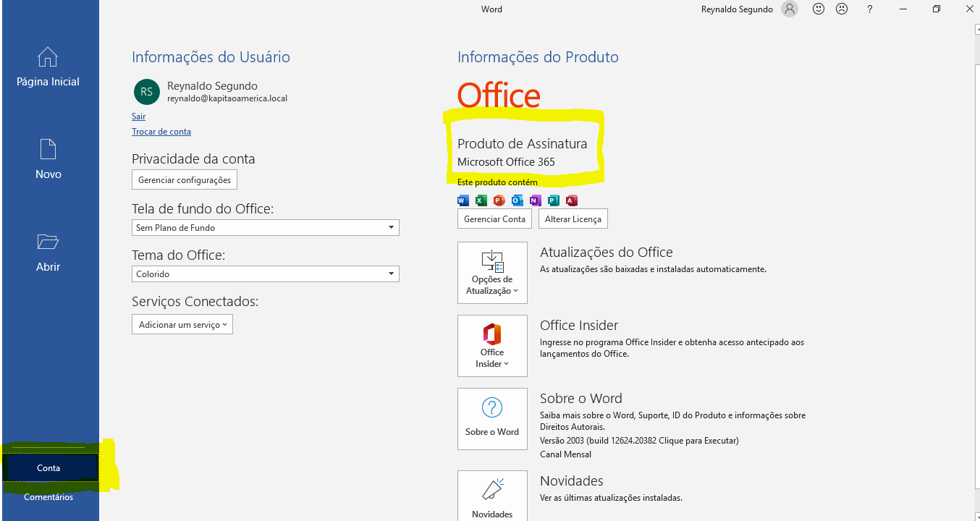Click the Privacidade da conta heading

pyautogui.click(x=193, y=159)
